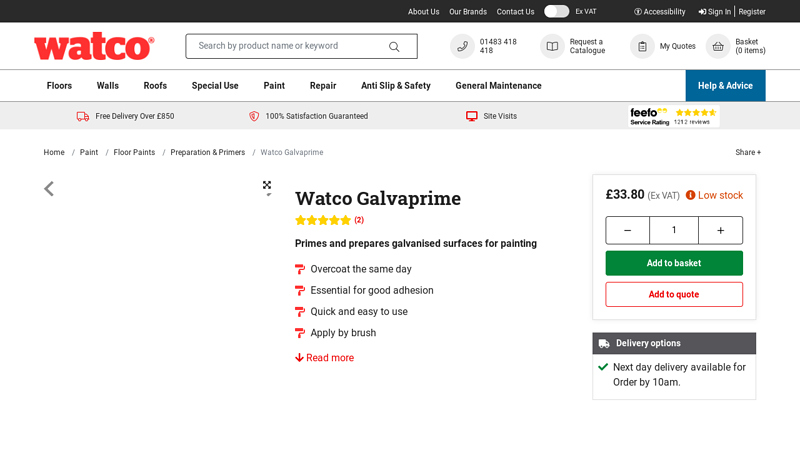Open Request a Catalogue book icon
The image size is (800, 450).
(x=552, y=46)
